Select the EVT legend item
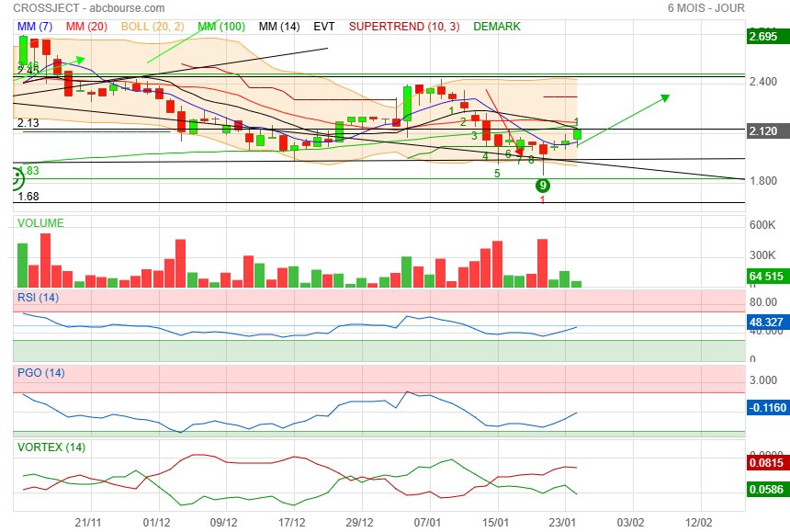The width and height of the screenshot is (790, 532). click(323, 27)
